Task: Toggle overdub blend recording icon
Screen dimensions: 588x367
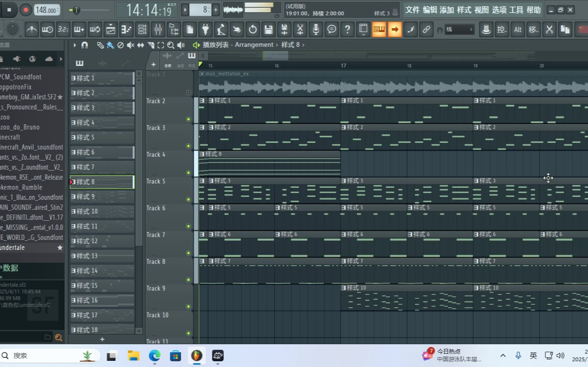Action: coord(79,30)
